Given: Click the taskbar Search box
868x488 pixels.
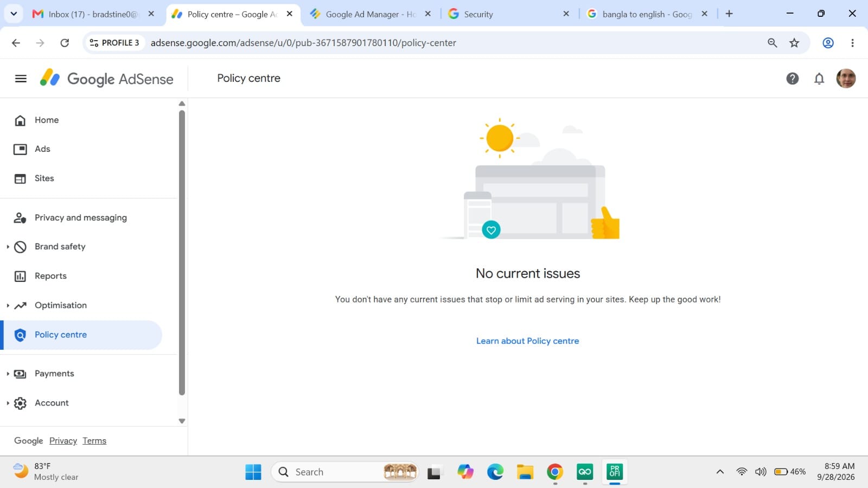Looking at the screenshot, I should click(x=345, y=472).
